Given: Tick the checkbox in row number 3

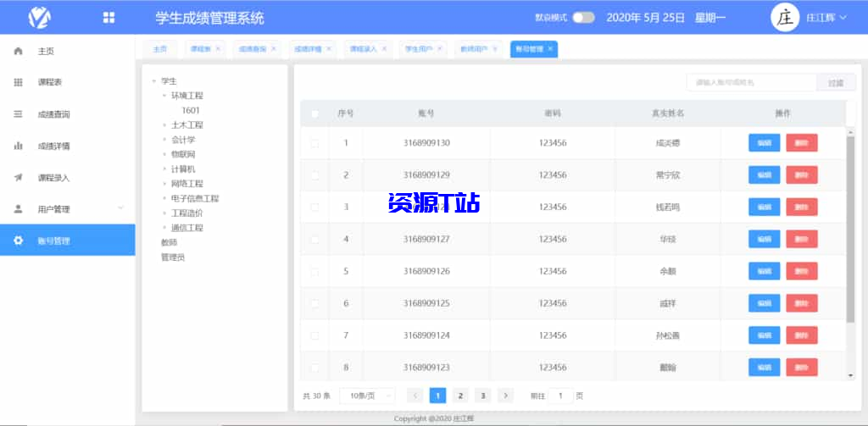Looking at the screenshot, I should click(315, 207).
